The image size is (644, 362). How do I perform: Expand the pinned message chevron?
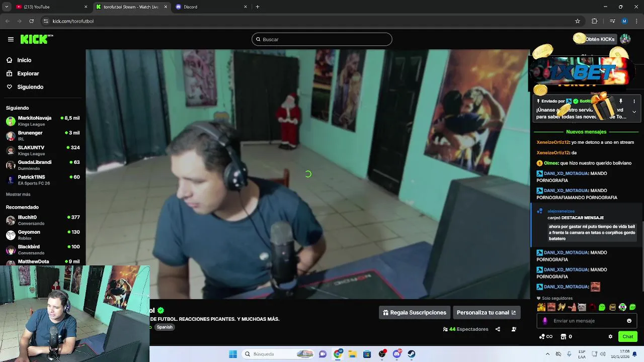coord(634,112)
